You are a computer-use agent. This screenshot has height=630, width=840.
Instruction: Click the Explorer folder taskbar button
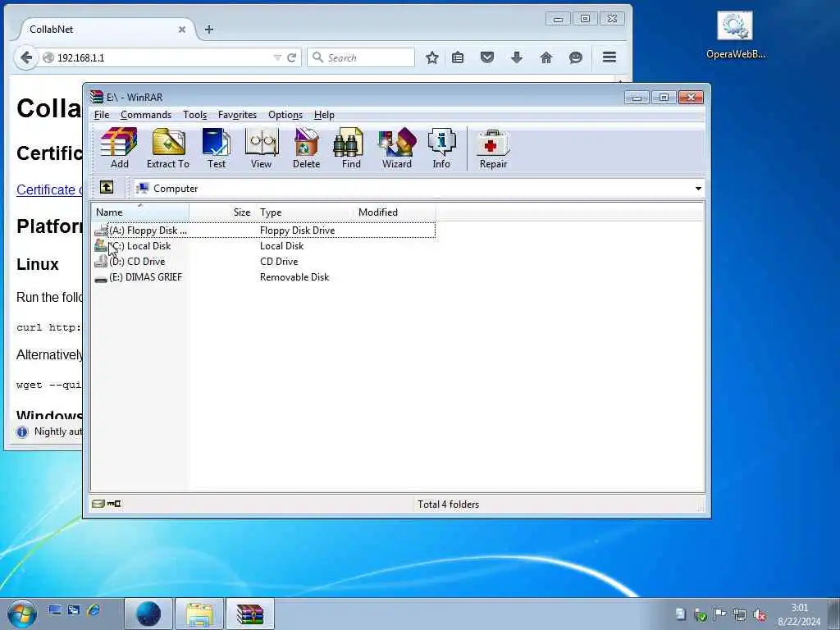click(x=199, y=614)
